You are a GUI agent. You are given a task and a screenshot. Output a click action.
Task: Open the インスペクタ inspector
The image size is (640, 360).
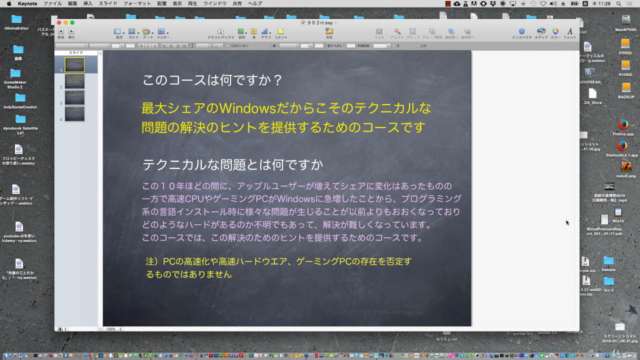[x=522, y=32]
